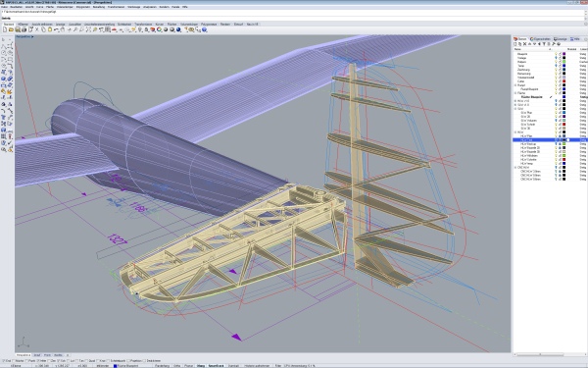This screenshot has height=368, width=588.
Task: Open the Hilfe menu
Action: [x=185, y=7]
